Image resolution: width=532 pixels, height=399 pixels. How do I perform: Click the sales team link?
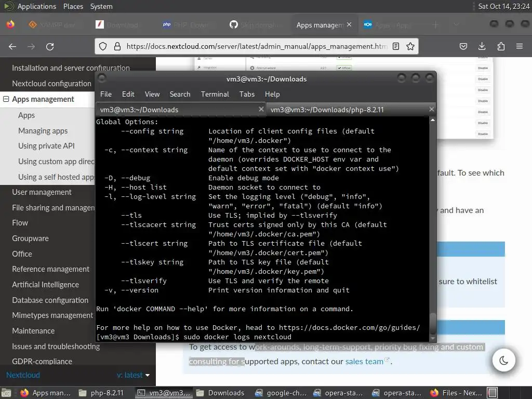[364, 362]
